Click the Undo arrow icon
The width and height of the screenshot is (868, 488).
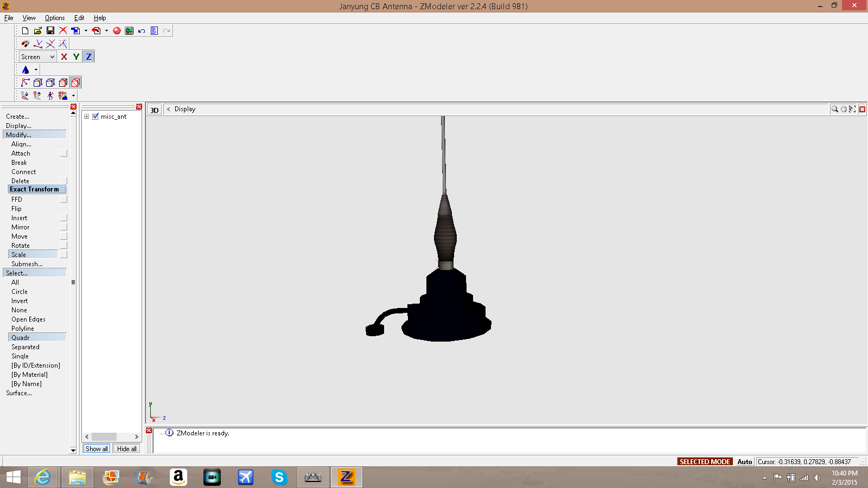pos(142,31)
